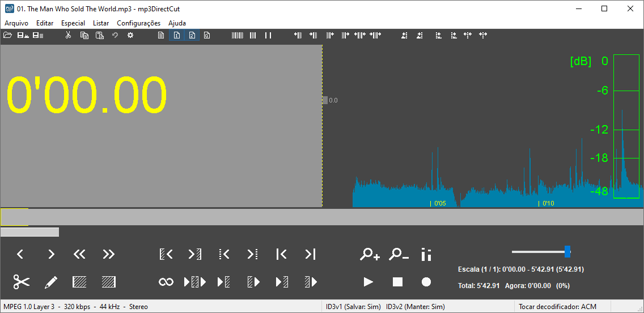Open the Arquivo menu

click(x=16, y=23)
